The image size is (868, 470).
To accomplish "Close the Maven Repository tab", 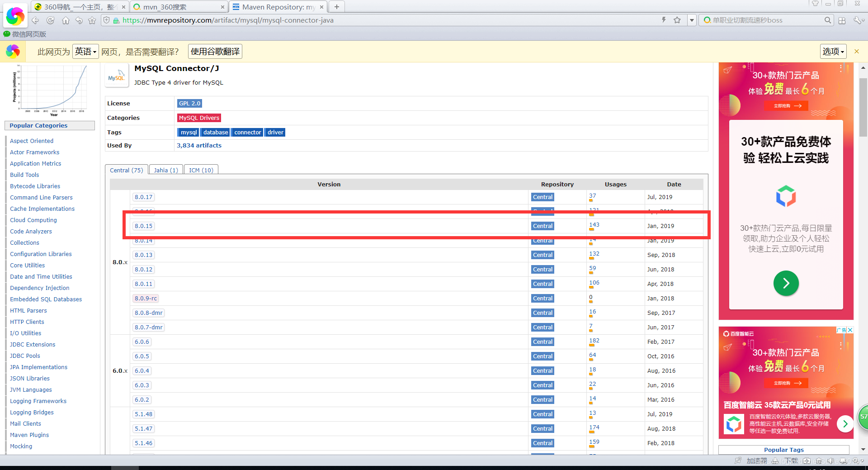I will click(321, 7).
